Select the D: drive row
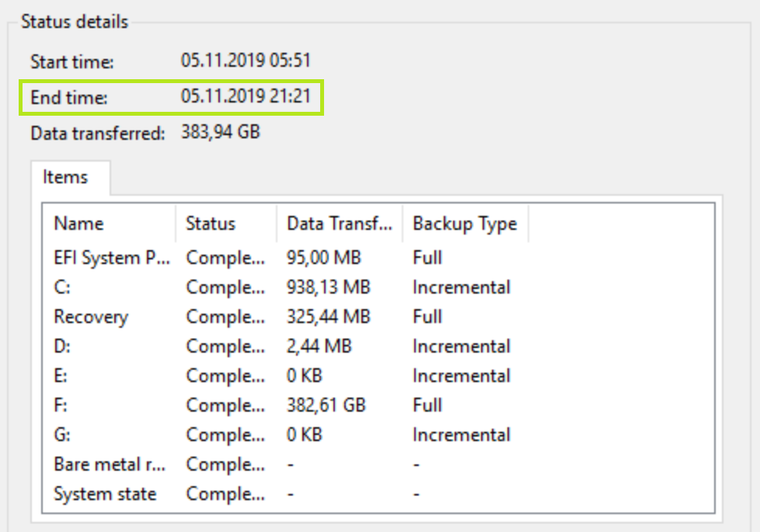This screenshot has width=760, height=532. click(x=62, y=346)
